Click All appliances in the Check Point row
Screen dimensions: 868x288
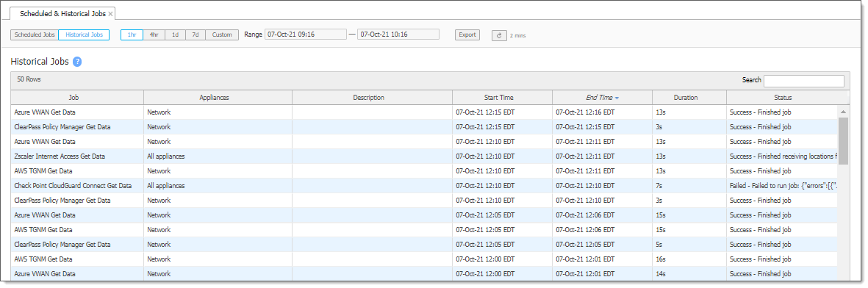[x=166, y=186]
